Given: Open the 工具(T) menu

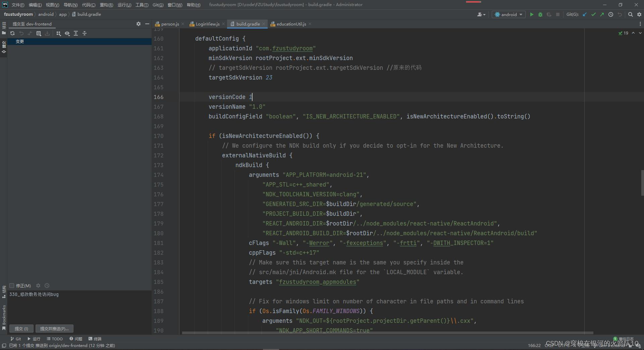Looking at the screenshot, I should coord(142,5).
